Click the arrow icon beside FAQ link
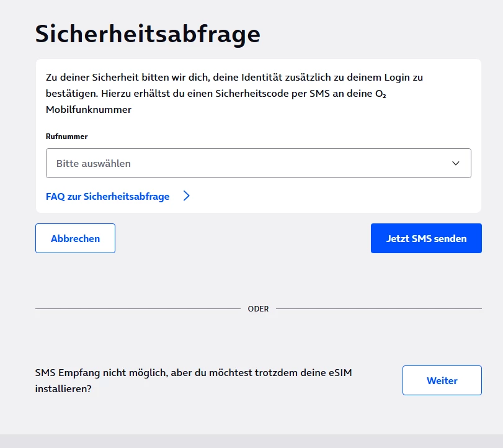 186,196
